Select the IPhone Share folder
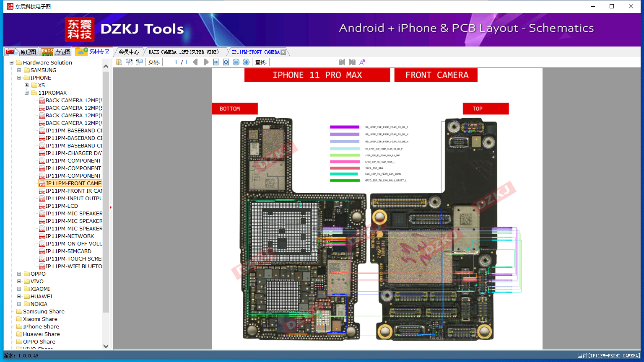 (38, 327)
